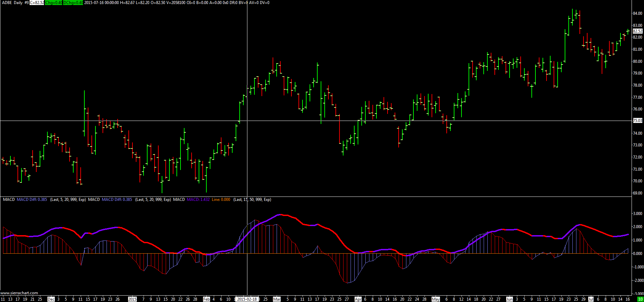The width and height of the screenshot is (644, 302).
Task: Click the 80.00 price scale label
Action: click(637, 61)
